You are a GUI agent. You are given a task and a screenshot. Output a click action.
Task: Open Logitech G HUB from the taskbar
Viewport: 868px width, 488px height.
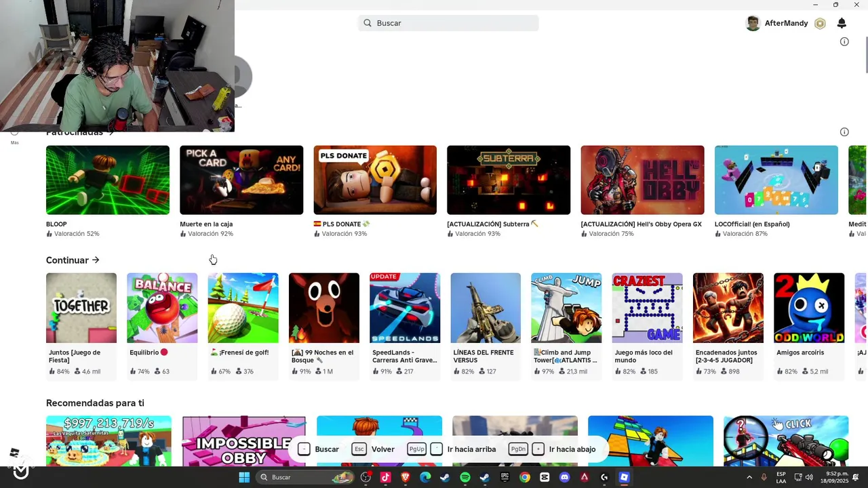604,477
